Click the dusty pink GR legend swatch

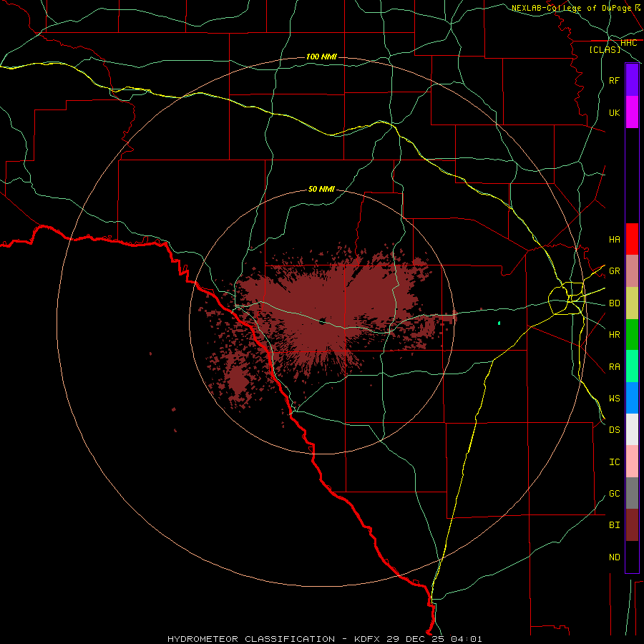[632, 271]
